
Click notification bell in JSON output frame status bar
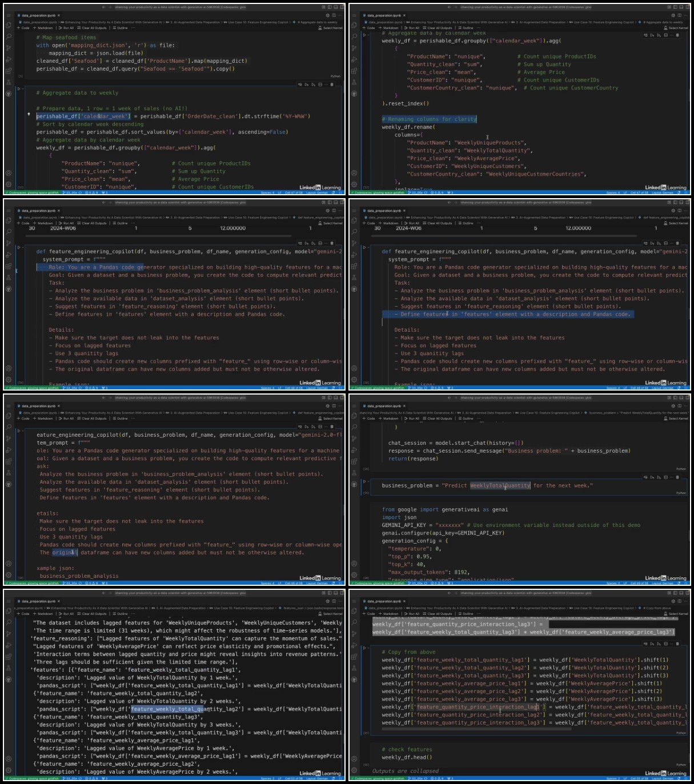[341, 778]
